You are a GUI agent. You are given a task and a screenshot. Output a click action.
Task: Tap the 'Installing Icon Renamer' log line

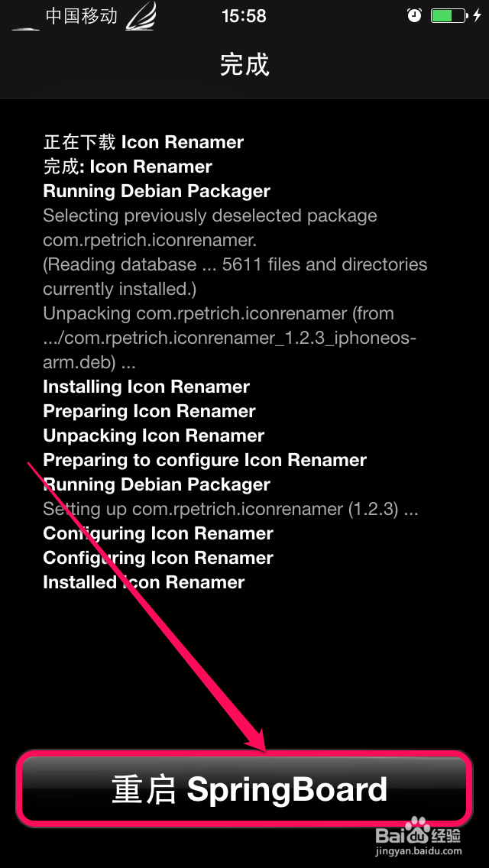click(147, 387)
